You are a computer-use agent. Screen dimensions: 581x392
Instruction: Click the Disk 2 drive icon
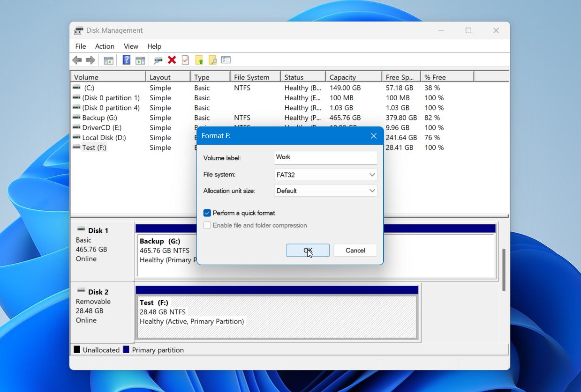point(81,290)
